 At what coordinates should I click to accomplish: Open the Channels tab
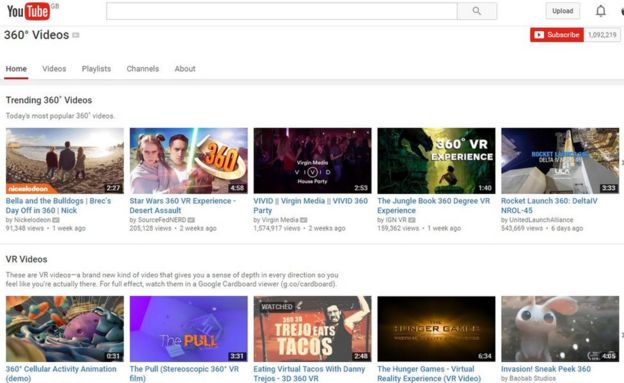point(142,68)
